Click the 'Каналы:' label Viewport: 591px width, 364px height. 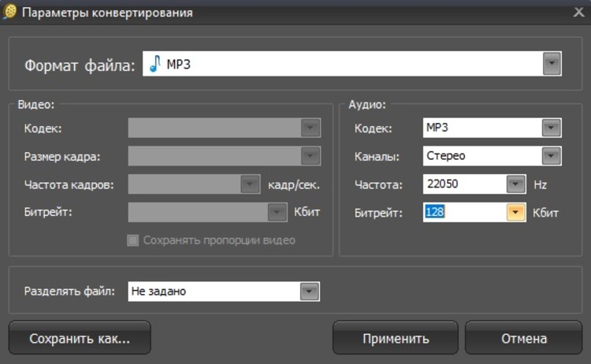(377, 156)
